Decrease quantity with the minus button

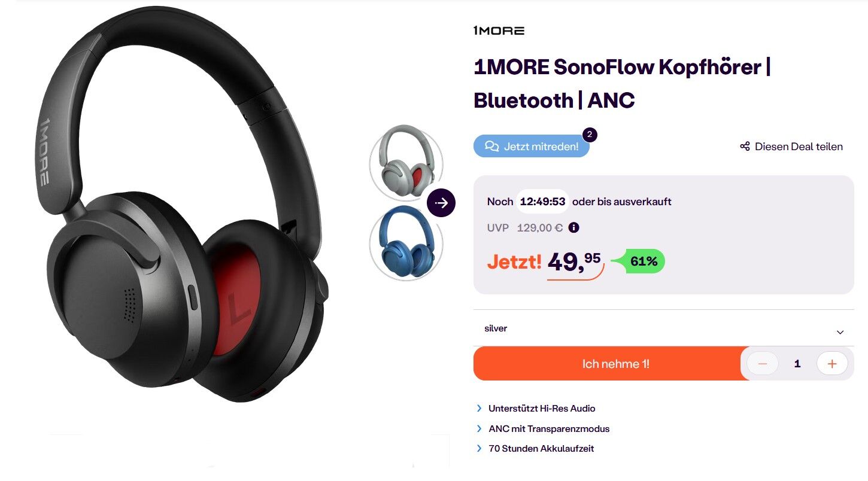click(763, 364)
